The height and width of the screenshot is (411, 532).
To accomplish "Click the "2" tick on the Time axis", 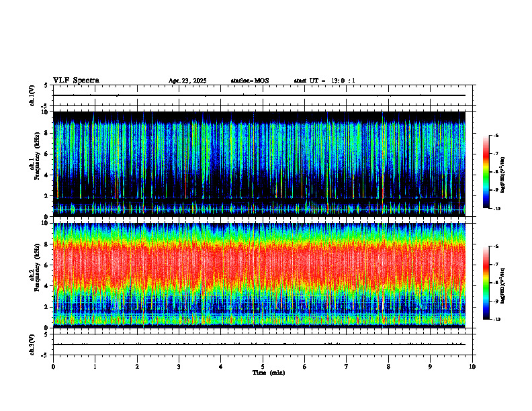I will point(137,367).
